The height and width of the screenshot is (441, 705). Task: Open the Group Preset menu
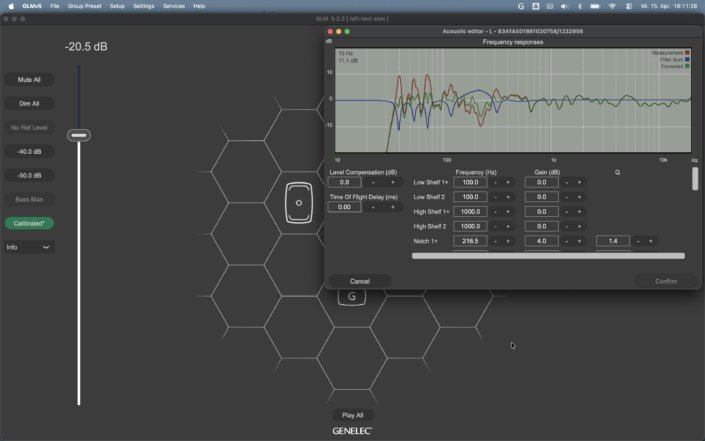85,6
